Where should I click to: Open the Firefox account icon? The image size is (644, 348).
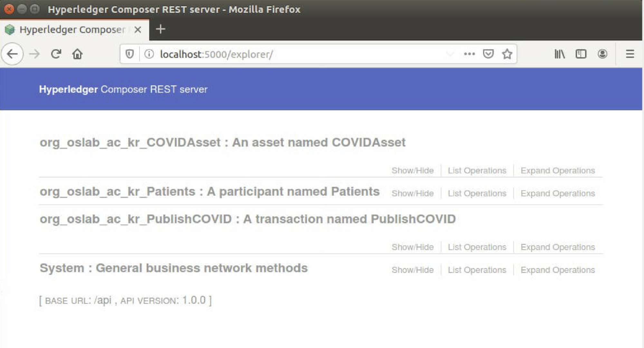coord(602,54)
